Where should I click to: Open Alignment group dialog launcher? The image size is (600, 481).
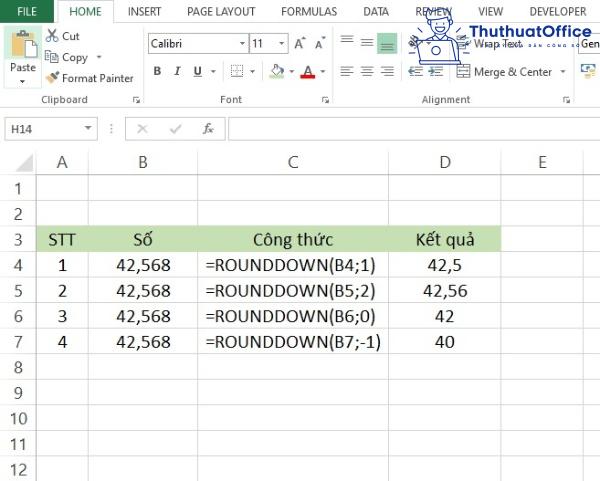pyautogui.click(x=566, y=100)
